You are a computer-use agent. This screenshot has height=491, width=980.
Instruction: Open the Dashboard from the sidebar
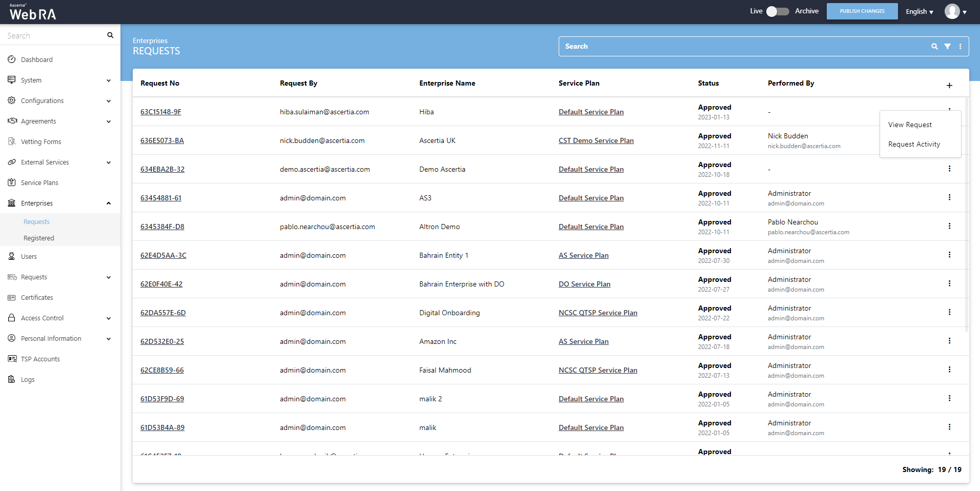37,60
